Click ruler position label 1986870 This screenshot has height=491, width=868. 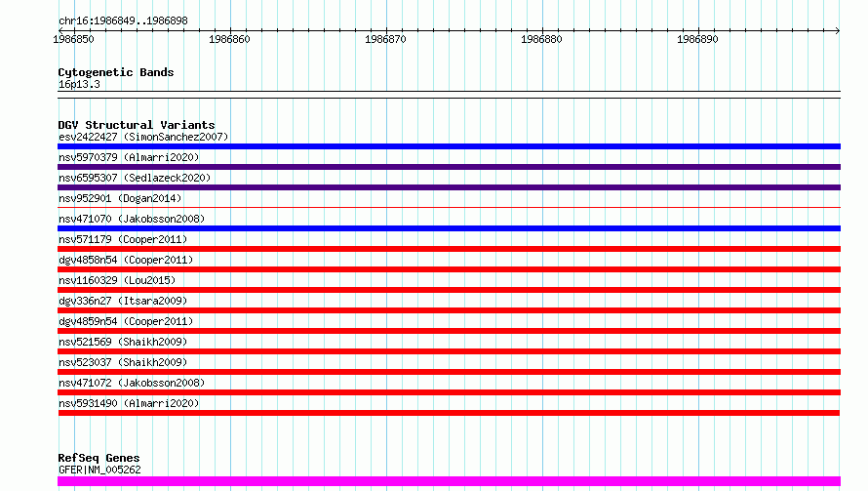386,39
